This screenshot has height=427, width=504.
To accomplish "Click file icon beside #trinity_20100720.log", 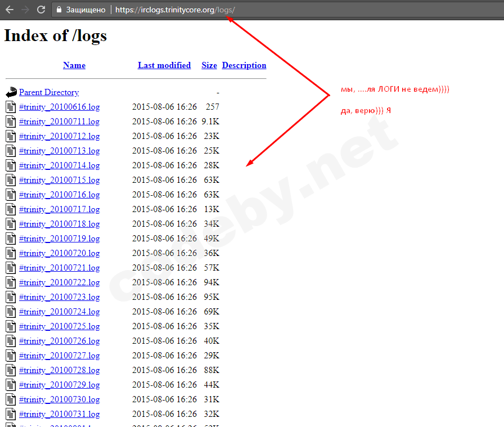I will tap(11, 253).
